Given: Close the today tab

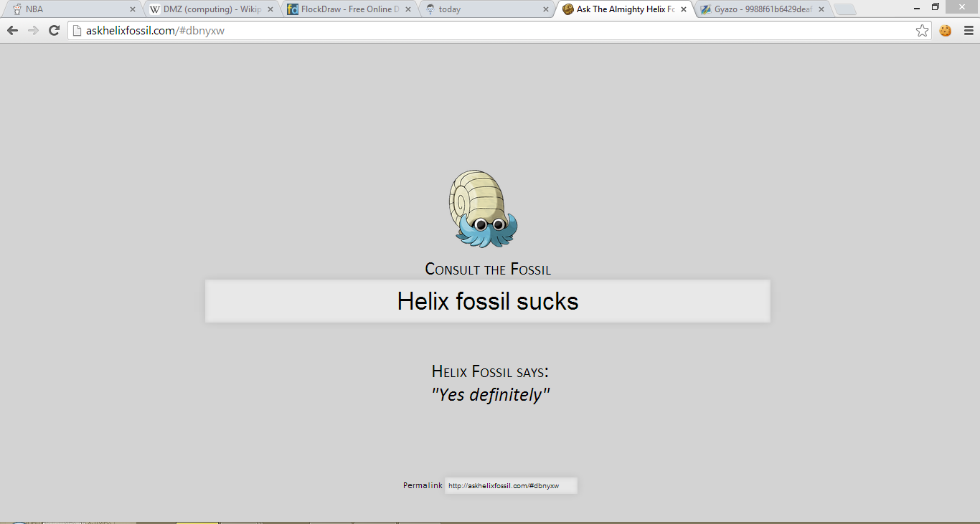Looking at the screenshot, I should pos(546,9).
